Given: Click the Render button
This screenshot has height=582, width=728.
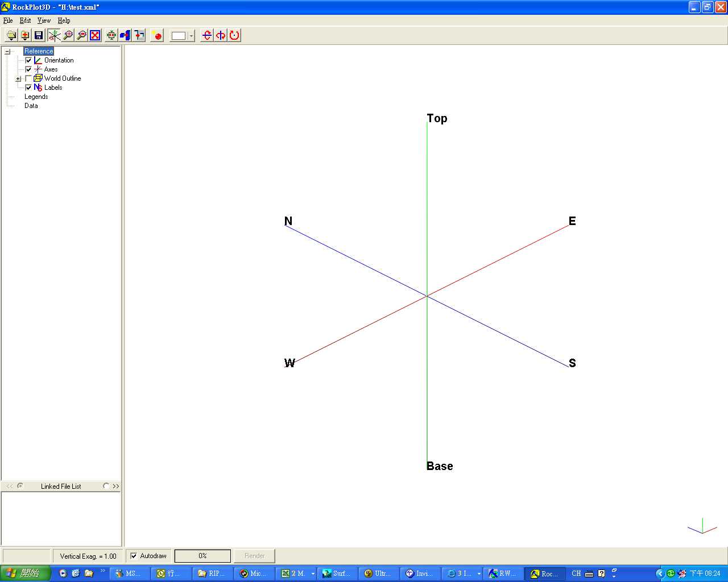Looking at the screenshot, I should click(255, 556).
